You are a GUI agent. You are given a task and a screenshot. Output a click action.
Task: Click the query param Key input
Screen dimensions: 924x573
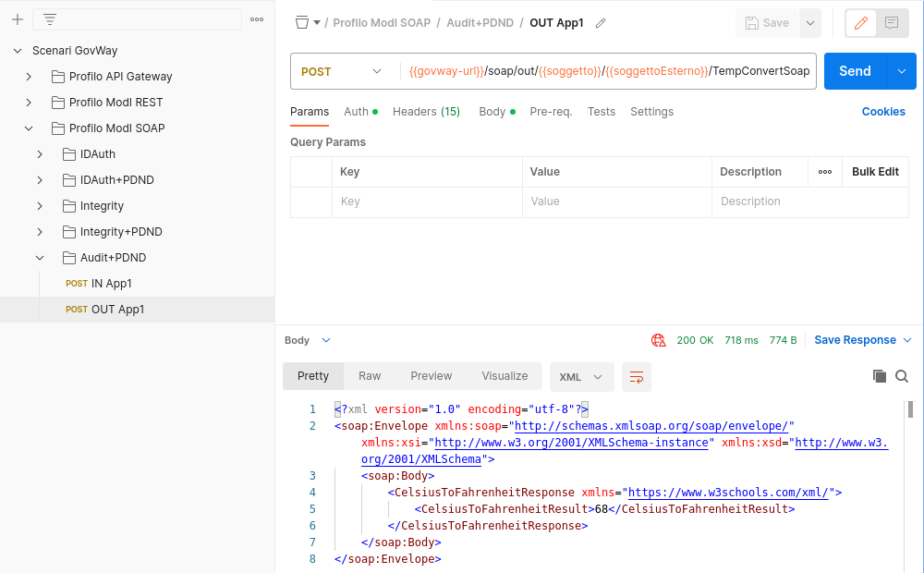[427, 201]
